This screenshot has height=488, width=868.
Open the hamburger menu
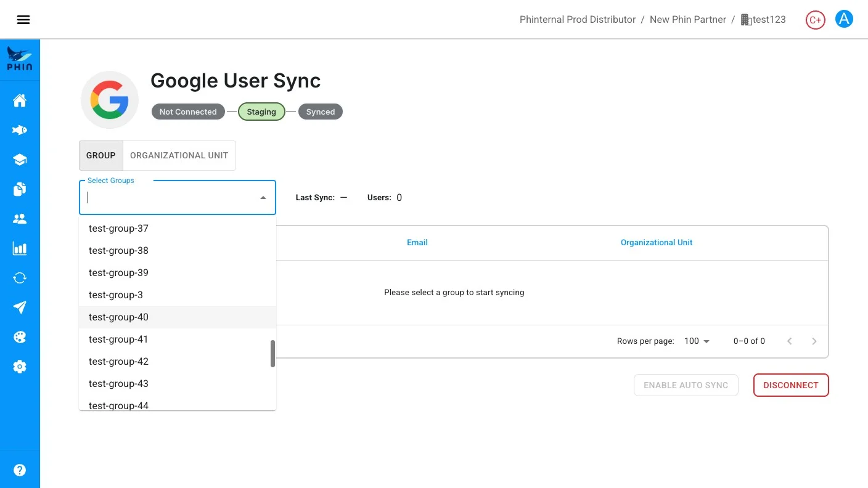[23, 20]
